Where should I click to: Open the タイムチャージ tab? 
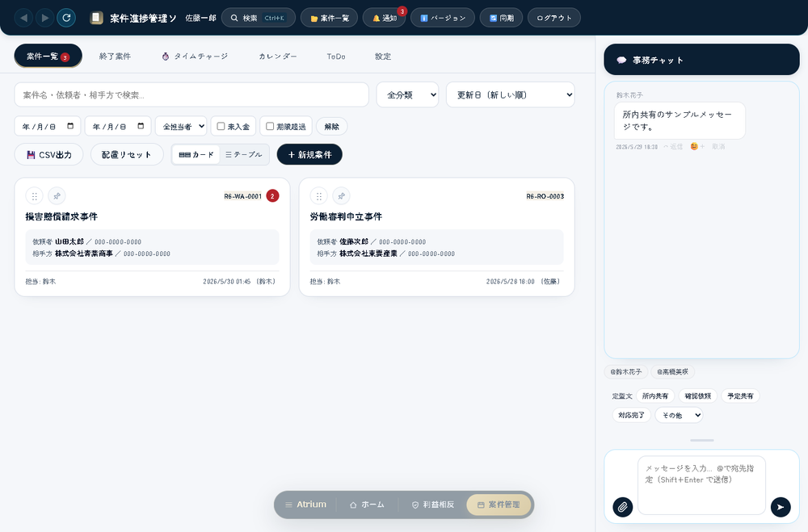[195, 57]
